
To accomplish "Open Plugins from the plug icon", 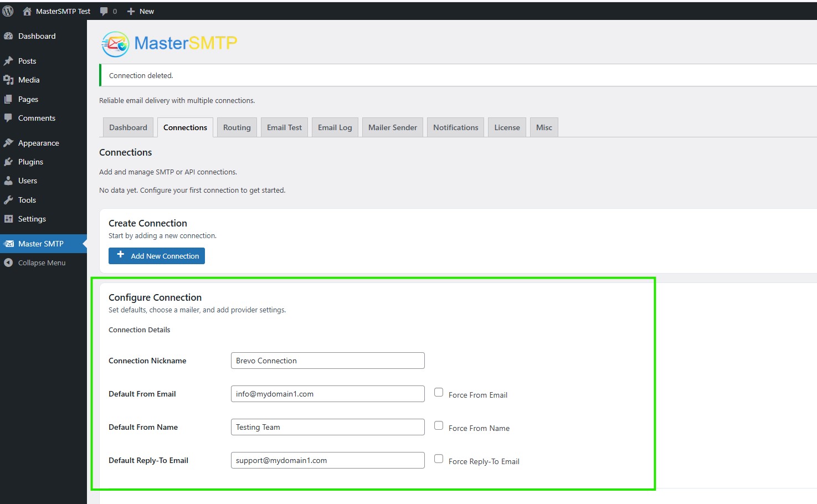I will tap(8, 162).
